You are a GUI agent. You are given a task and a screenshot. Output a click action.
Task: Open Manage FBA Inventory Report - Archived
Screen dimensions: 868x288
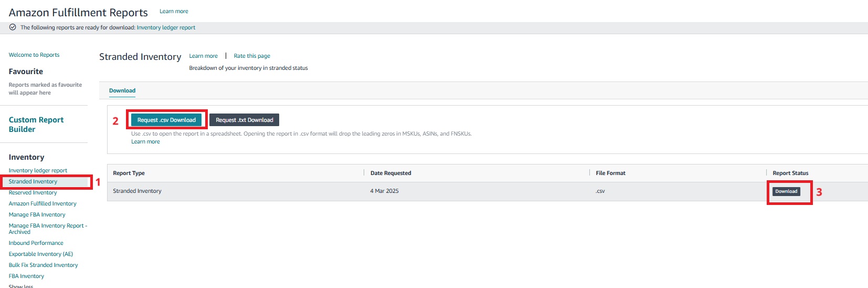click(x=48, y=229)
